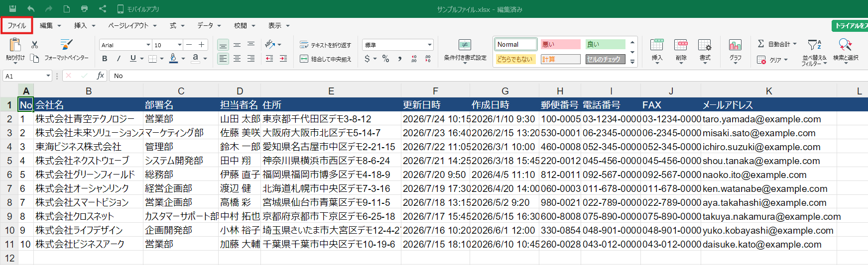
Task: Undo the last action
Action: [31, 9]
